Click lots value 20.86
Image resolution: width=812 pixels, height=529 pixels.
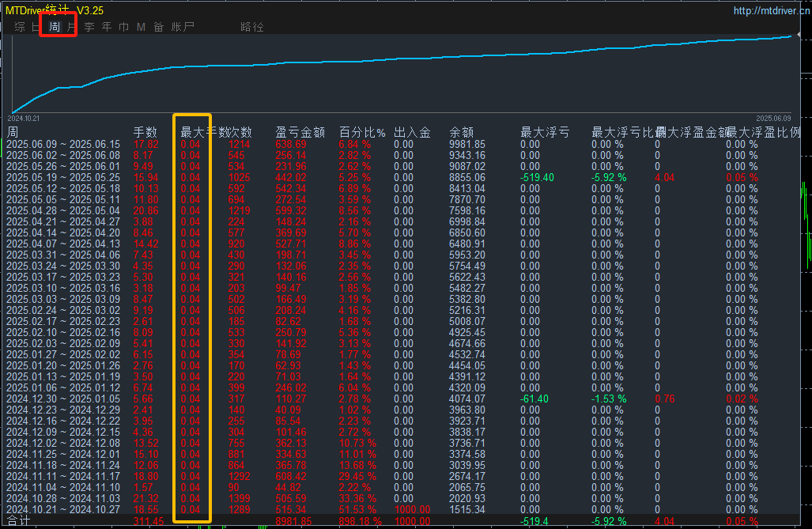tap(146, 211)
